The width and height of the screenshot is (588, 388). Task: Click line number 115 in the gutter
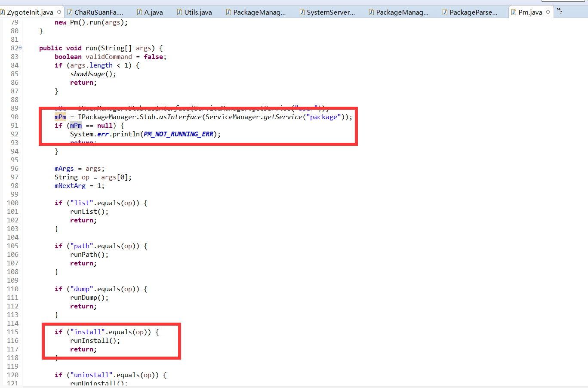(12, 332)
